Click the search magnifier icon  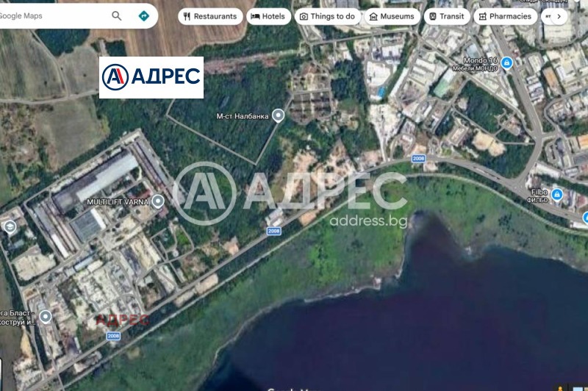click(117, 15)
